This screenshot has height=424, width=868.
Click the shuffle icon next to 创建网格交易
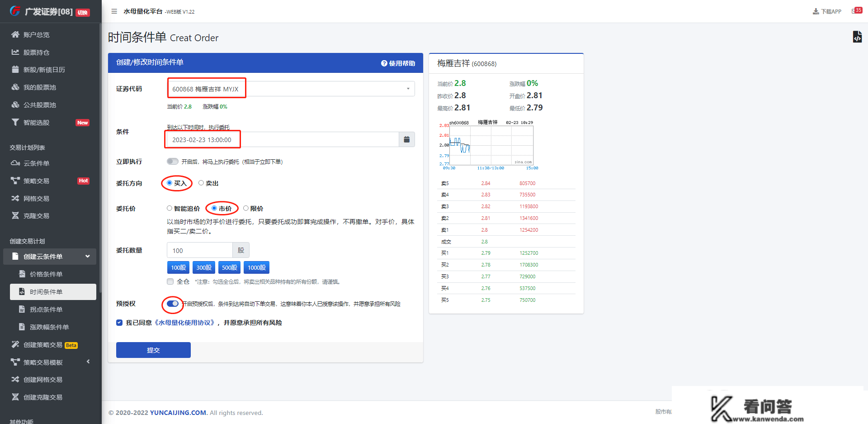[x=15, y=379]
